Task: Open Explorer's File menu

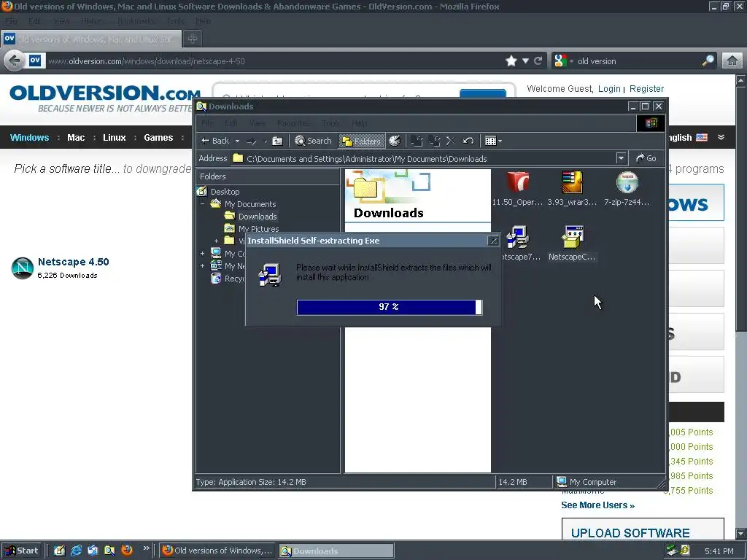Action: [206, 123]
